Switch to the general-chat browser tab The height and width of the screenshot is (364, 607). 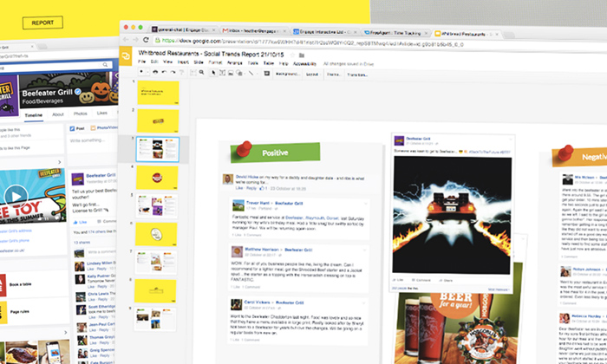183,29
